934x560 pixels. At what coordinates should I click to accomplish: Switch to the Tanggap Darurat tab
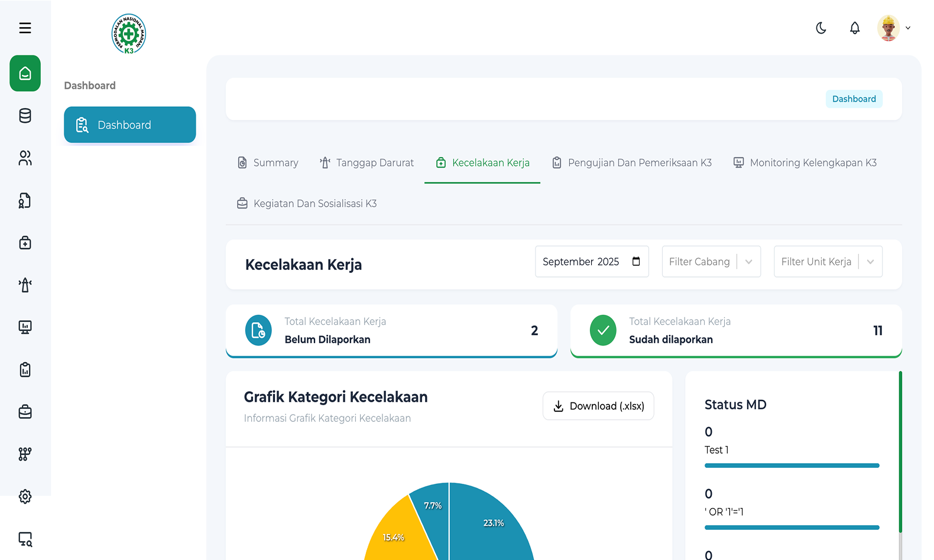[367, 163]
